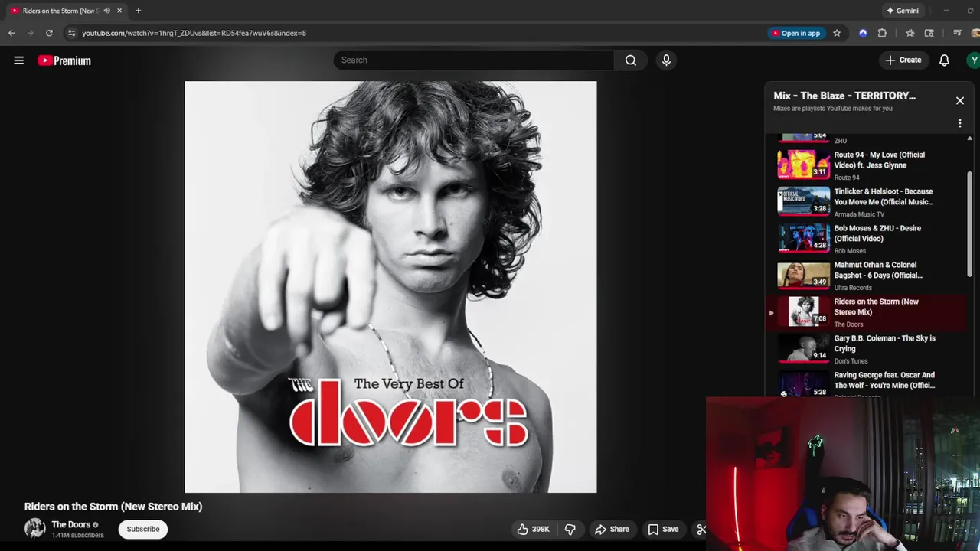Bookmark this tab with star icon
The height and width of the screenshot is (551, 980).
(837, 33)
